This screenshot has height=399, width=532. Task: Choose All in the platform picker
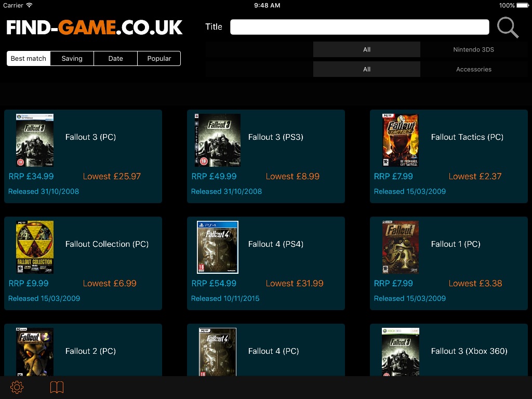pyautogui.click(x=367, y=49)
